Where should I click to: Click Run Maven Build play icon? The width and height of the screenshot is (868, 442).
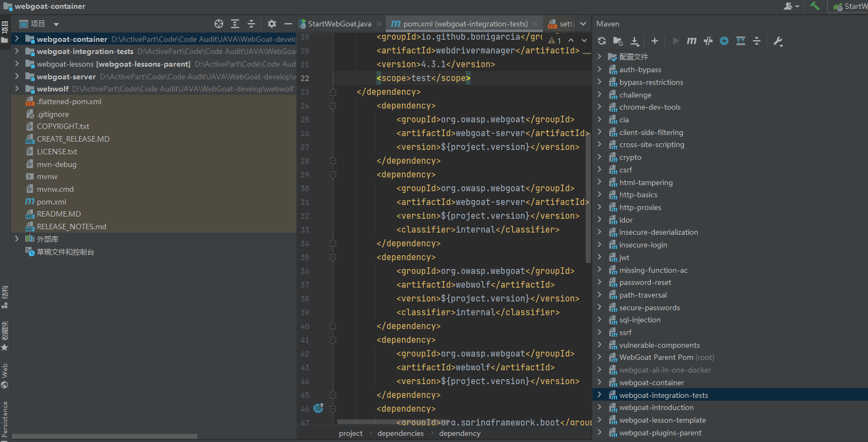[x=676, y=41]
